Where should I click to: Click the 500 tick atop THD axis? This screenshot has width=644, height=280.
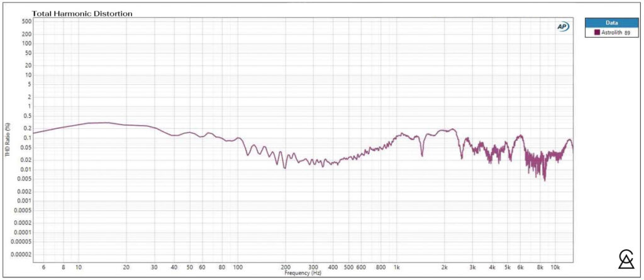coord(26,21)
